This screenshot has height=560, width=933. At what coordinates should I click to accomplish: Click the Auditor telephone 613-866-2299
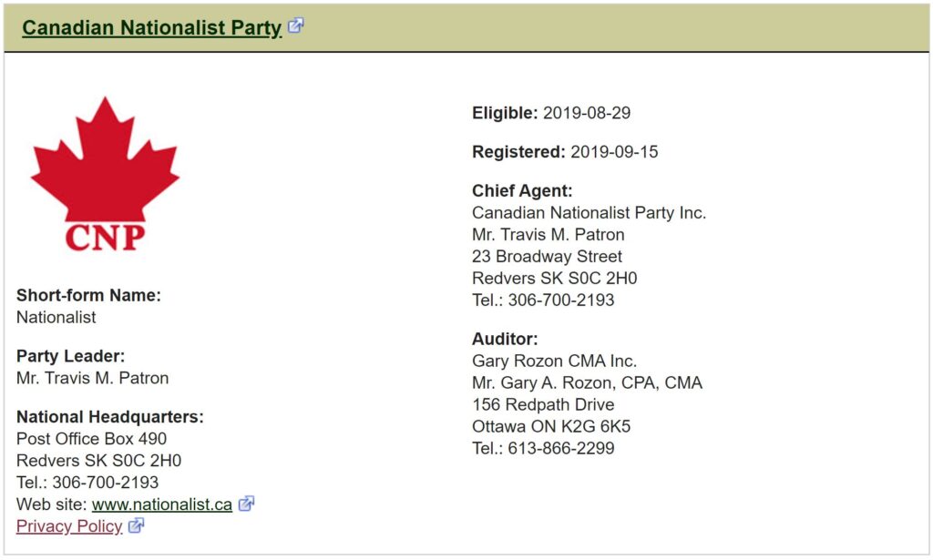[x=561, y=448]
